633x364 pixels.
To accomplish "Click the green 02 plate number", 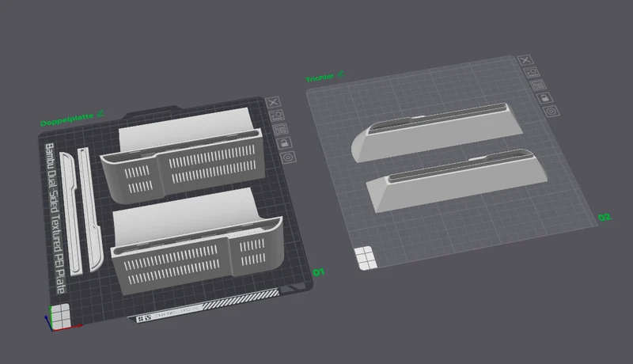I will (x=605, y=218).
